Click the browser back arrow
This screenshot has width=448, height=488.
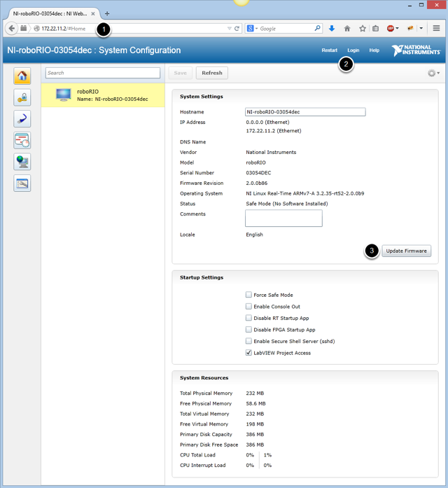click(11, 28)
